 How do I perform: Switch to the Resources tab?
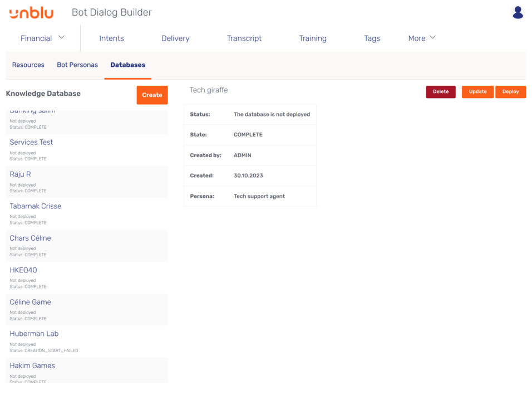[28, 65]
